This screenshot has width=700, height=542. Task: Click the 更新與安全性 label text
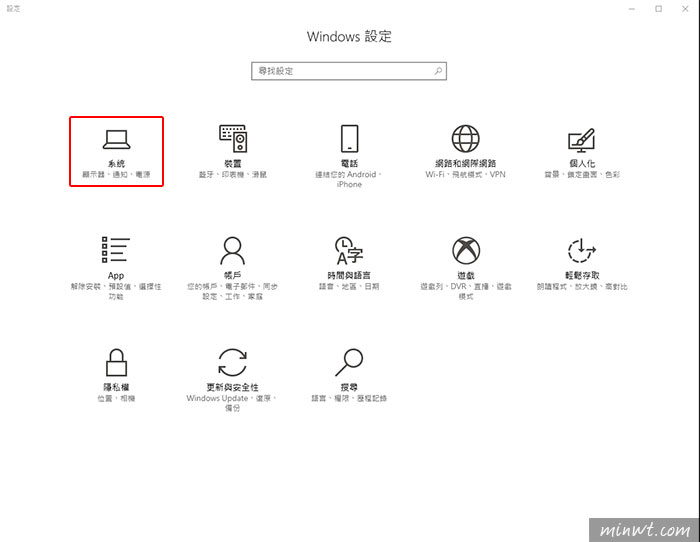(233, 387)
